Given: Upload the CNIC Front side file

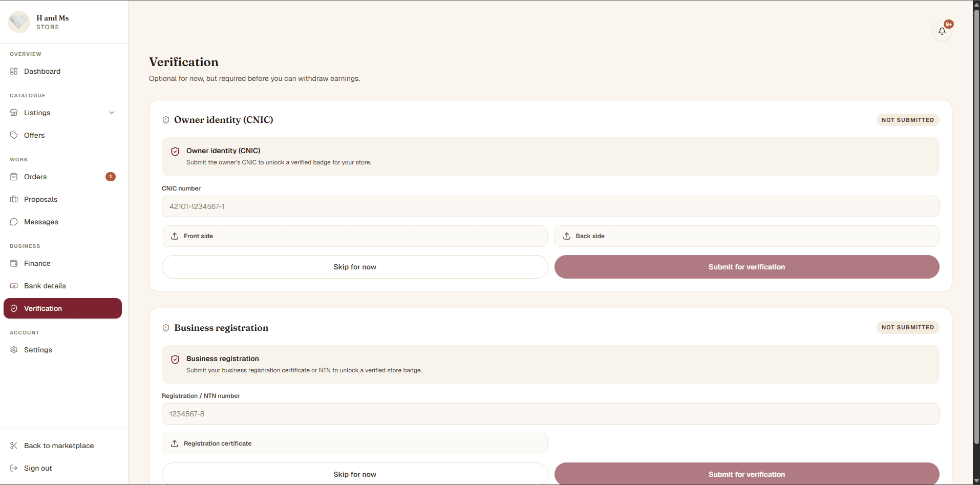Looking at the screenshot, I should pyautogui.click(x=355, y=236).
